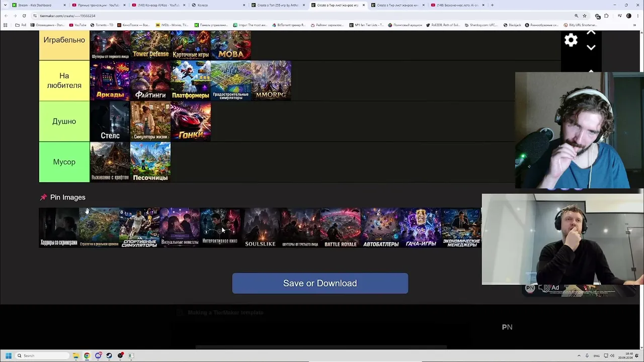Viewport: 644px width, 362px height.
Task: Select the Интерактивное кино image
Action: pos(220,228)
